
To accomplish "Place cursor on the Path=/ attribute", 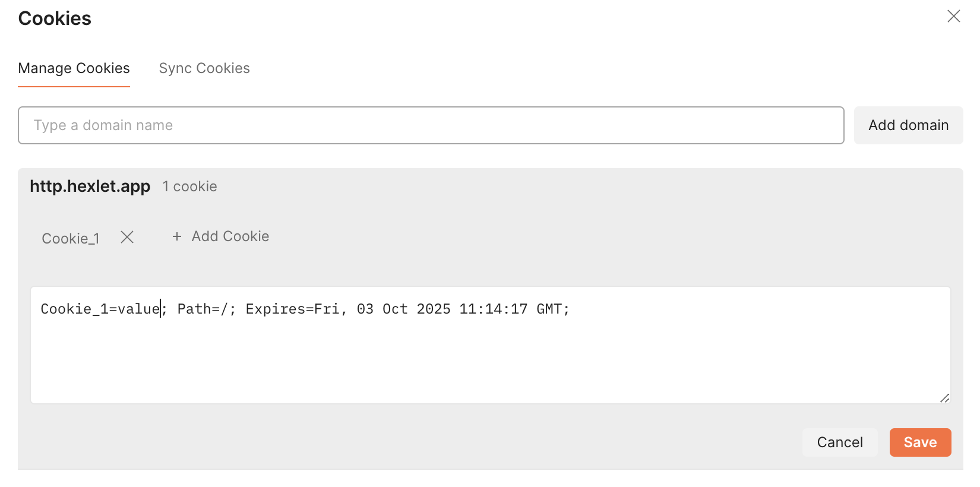I will [203, 309].
